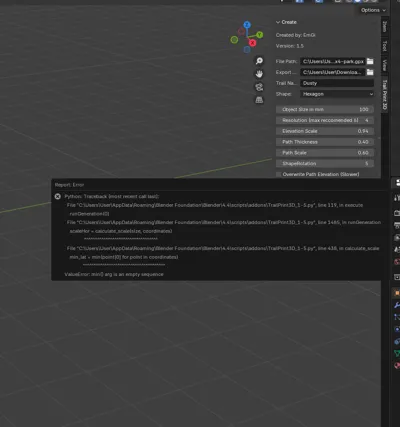This screenshot has height=427, width=400.
Task: Open folder browser for File Path
Action: pyautogui.click(x=370, y=61)
